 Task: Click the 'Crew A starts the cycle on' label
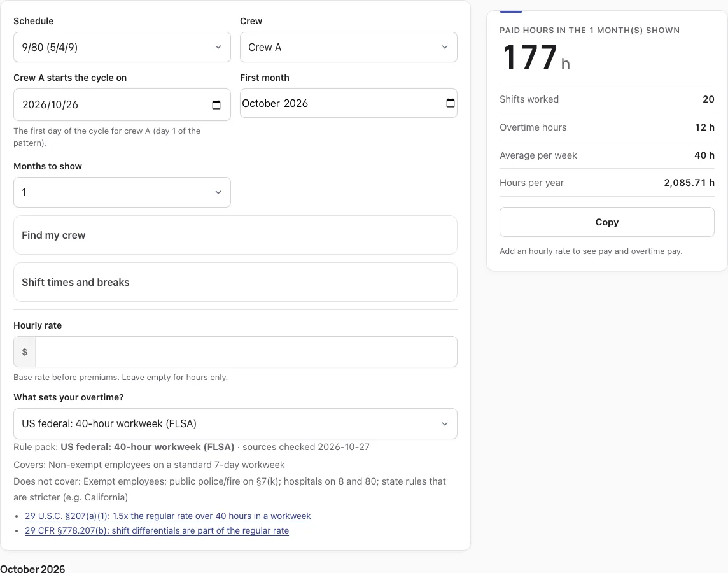tap(70, 78)
